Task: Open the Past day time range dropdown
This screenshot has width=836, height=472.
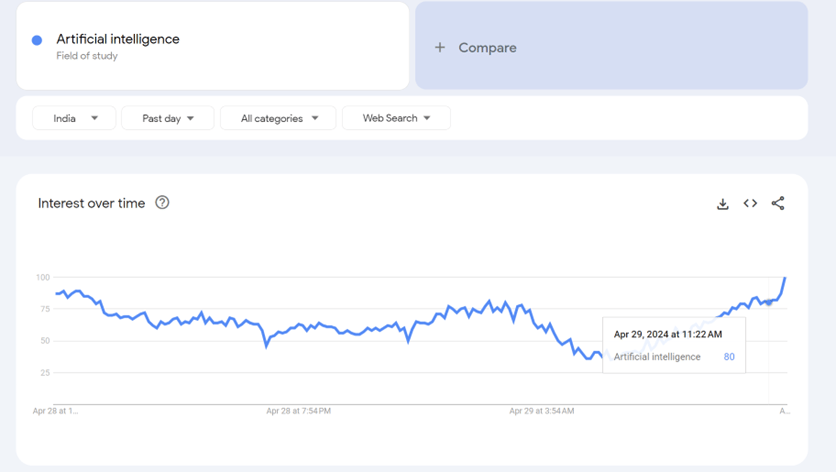Action: (x=167, y=118)
